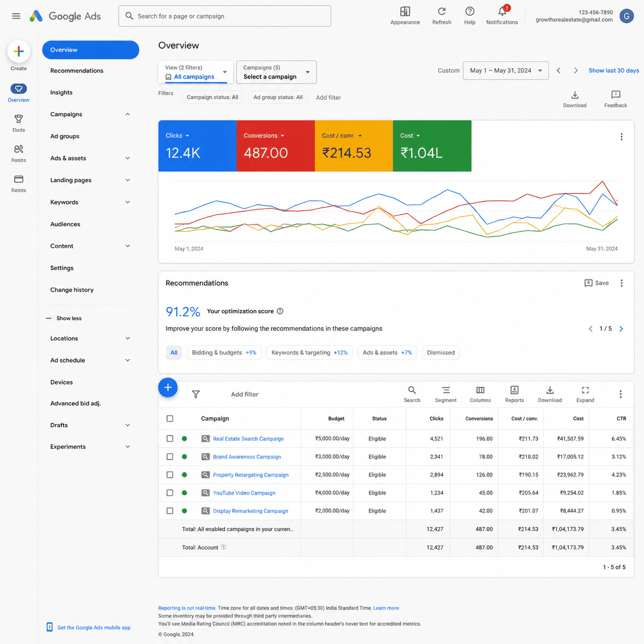Open Insights in side menu
The image size is (644, 644).
point(62,92)
